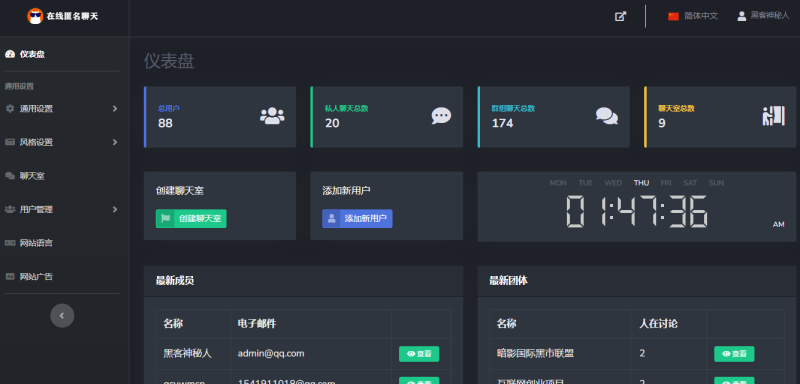Open 聊天室 in the sidebar
Screen dimensions: 800x384
(25, 176)
